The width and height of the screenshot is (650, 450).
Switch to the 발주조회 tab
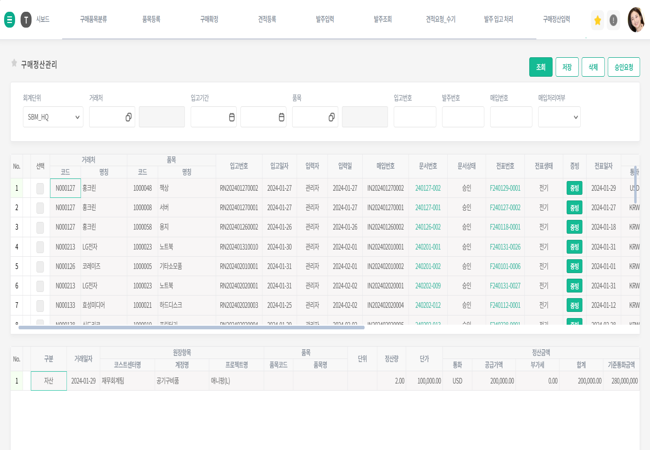pos(383,19)
